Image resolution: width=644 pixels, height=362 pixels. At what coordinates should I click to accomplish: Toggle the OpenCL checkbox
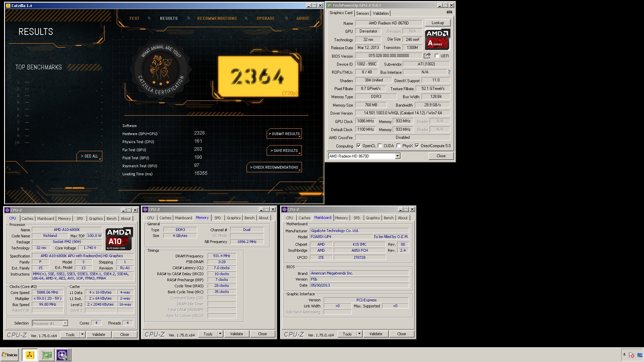click(359, 146)
